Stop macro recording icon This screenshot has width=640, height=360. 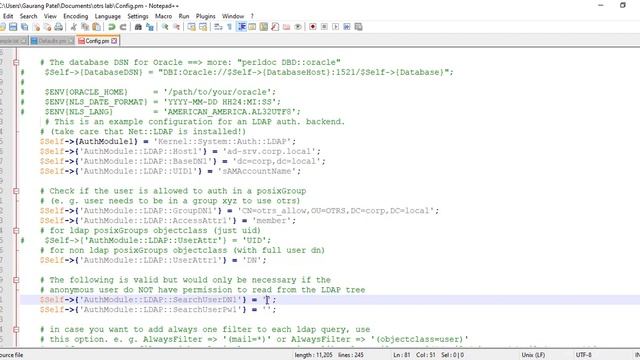pyautogui.click(x=324, y=27)
